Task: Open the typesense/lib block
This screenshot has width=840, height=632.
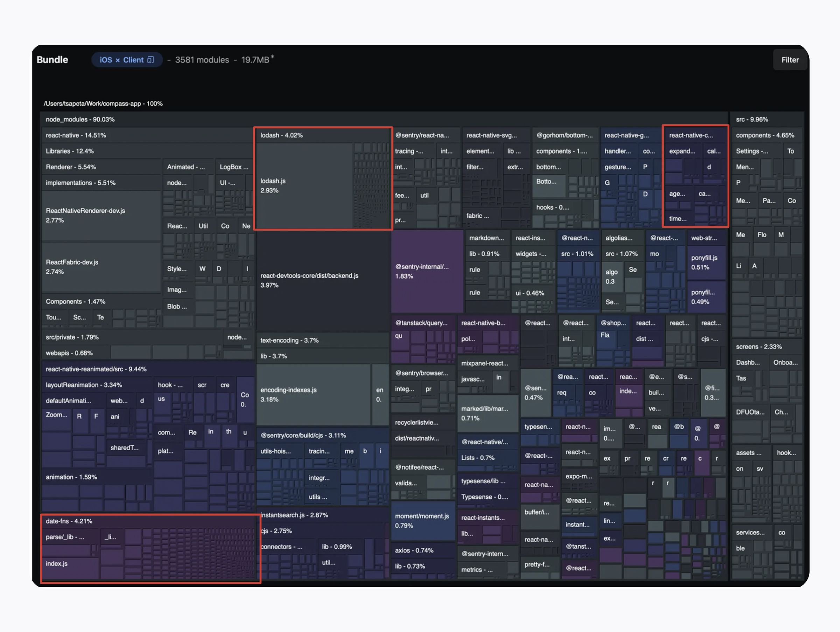Action: point(488,481)
